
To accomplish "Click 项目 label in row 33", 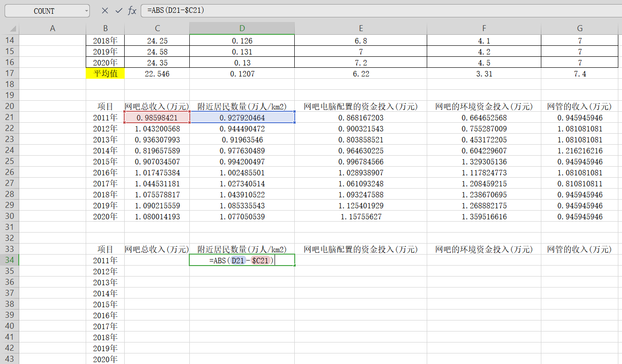I will [105, 249].
